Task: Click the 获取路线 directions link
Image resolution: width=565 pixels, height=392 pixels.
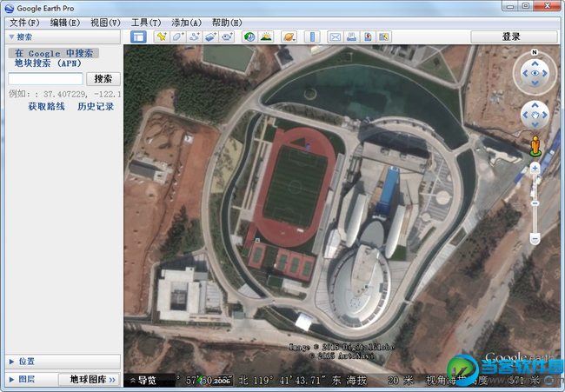Action: tap(46, 107)
